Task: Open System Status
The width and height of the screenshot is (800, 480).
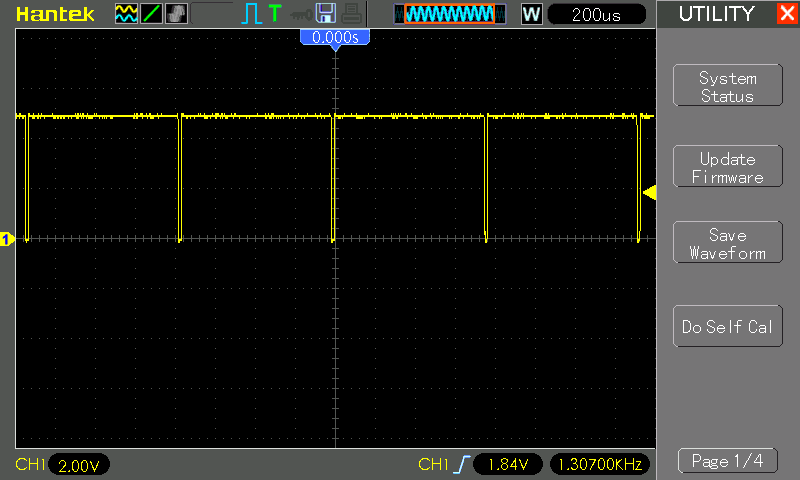Action: [x=728, y=86]
